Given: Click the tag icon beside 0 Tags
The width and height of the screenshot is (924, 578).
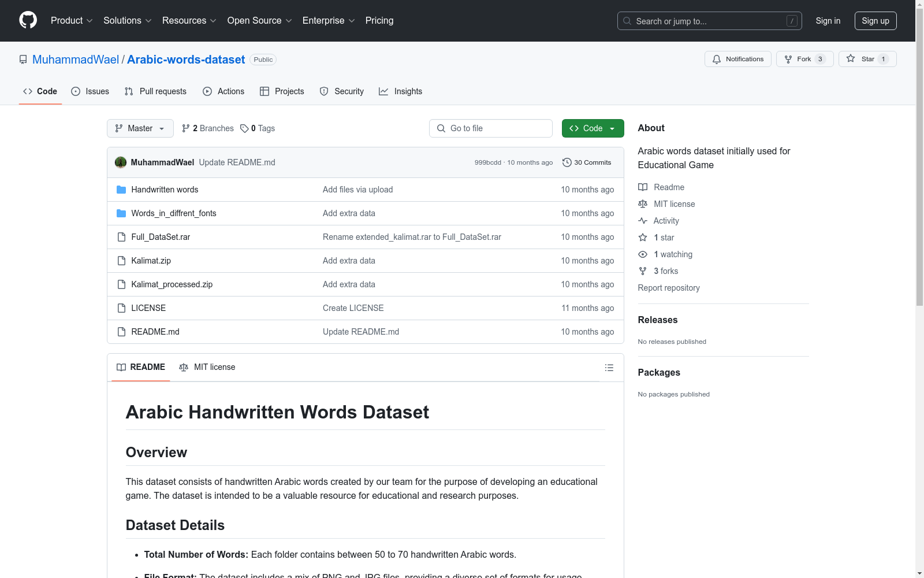Looking at the screenshot, I should click(244, 128).
